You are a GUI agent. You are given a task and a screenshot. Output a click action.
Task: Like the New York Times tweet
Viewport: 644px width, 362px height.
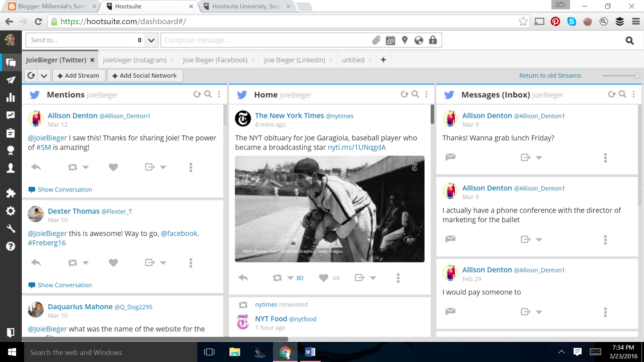tap(324, 278)
